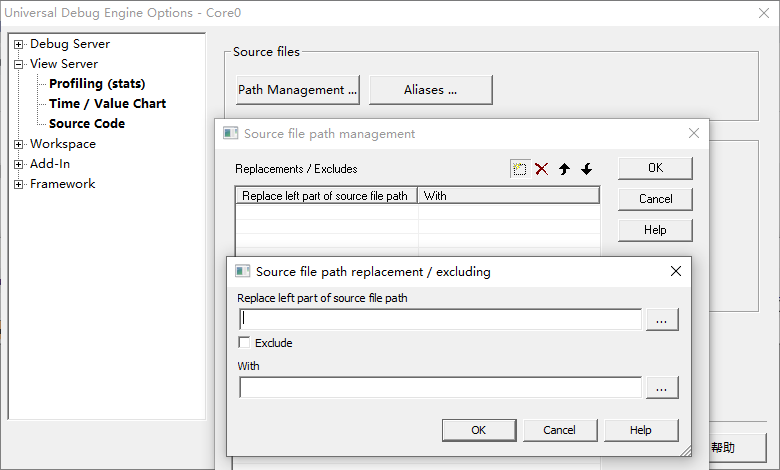This screenshot has width=780, height=470.
Task: Click Cancel in path management dialog
Action: pos(655,199)
